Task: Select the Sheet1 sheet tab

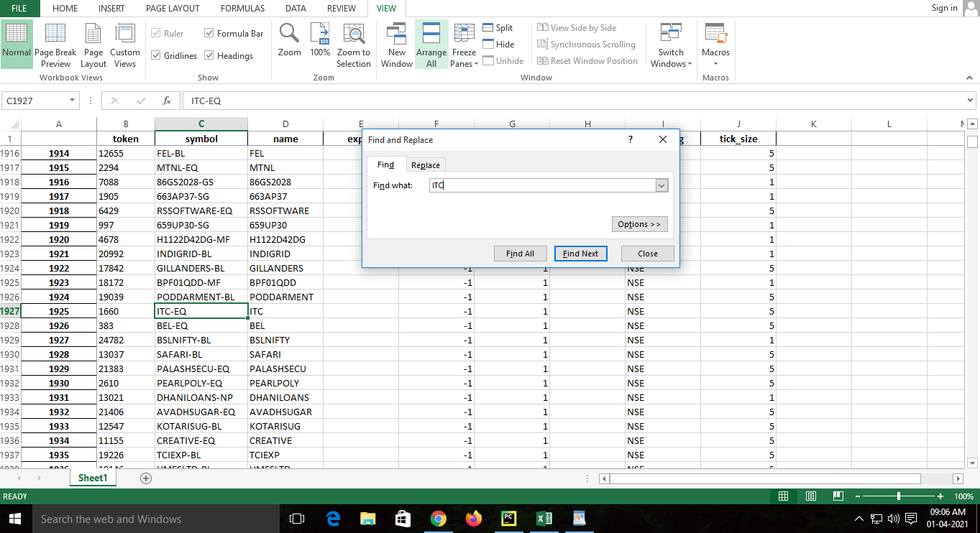Action: coord(93,478)
